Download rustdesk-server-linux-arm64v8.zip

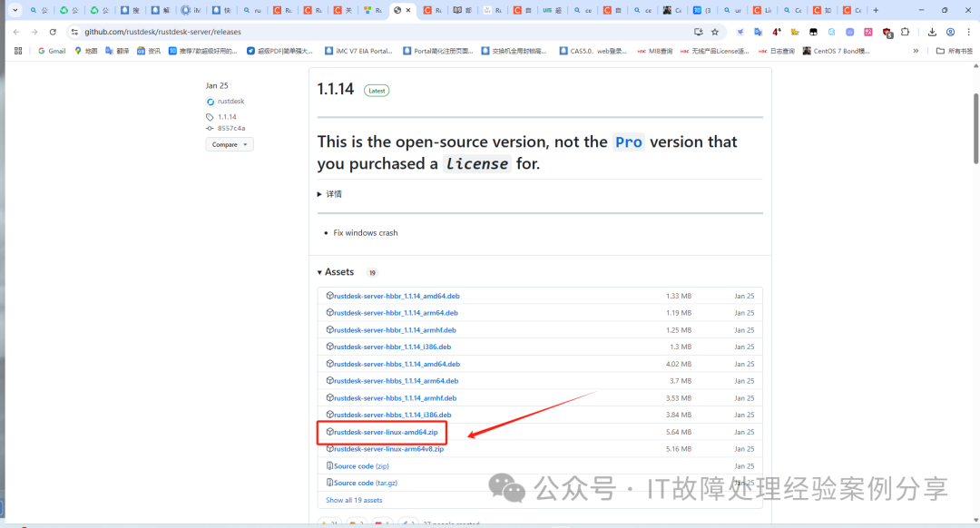pyautogui.click(x=388, y=449)
